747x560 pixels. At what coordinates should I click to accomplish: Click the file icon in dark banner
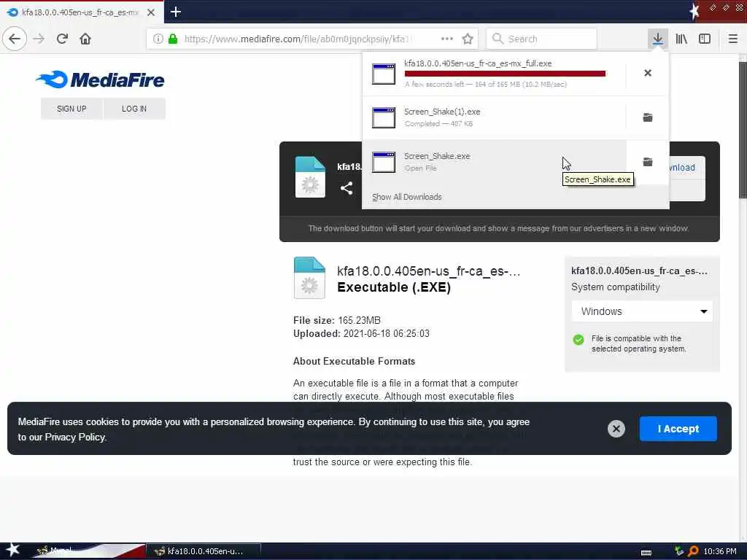click(310, 176)
